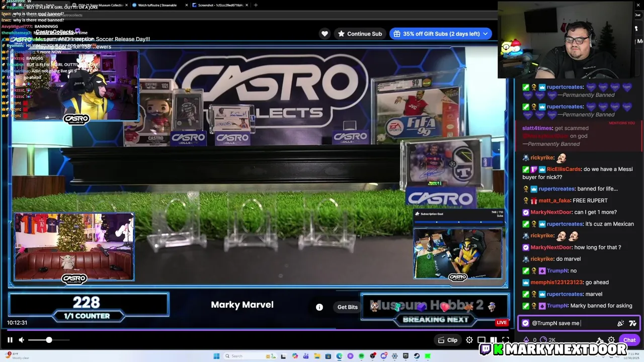This screenshot has width=644, height=362.
Task: Click the red LIVE badge
Action: [502, 322]
